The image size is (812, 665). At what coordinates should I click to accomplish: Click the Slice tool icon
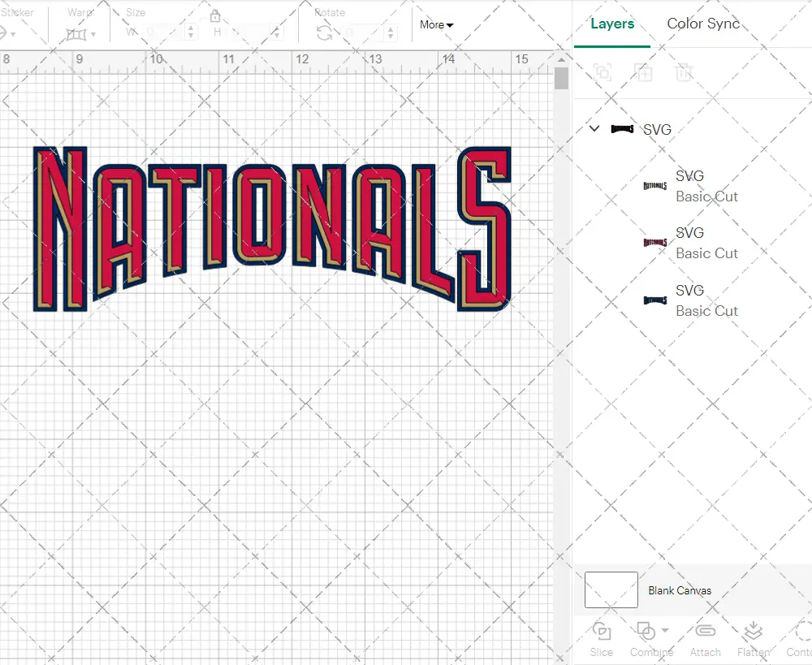point(602,632)
